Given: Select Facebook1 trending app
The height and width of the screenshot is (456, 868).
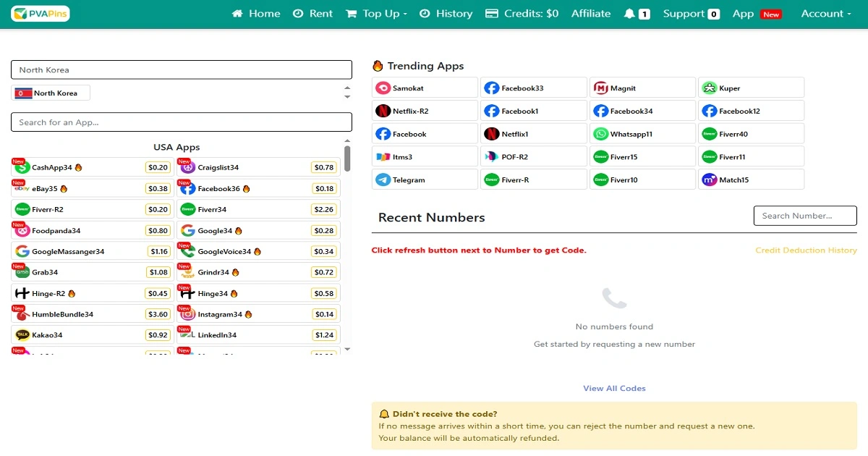Looking at the screenshot, I should [x=534, y=111].
